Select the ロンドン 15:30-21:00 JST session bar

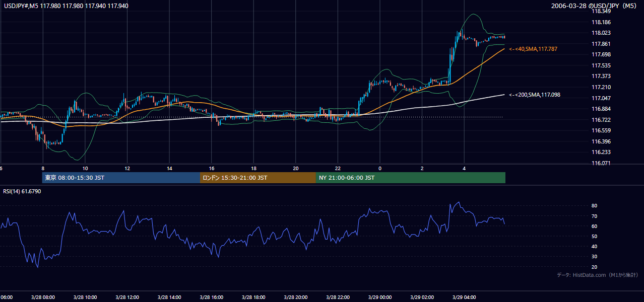point(258,178)
